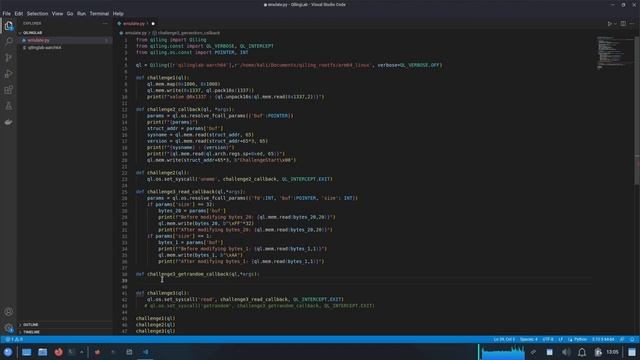This screenshot has height=360, width=640.
Task: Open the Manage gear in activity bar
Action: [9, 328]
